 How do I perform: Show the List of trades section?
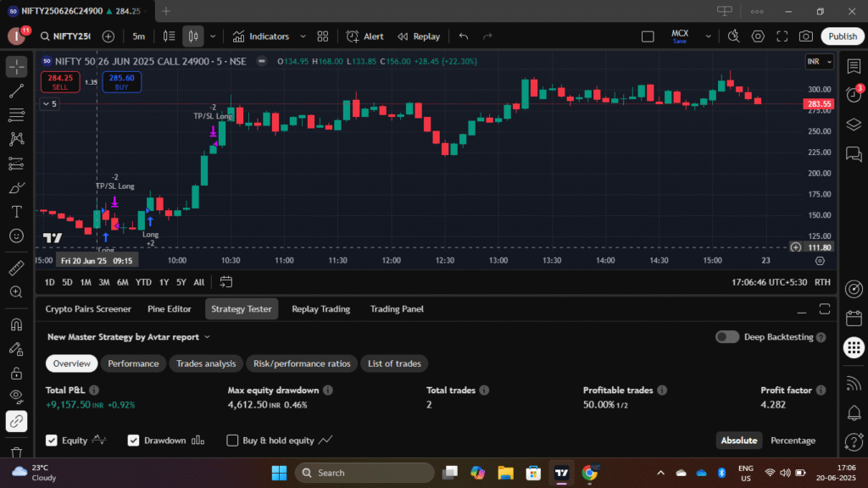[x=394, y=363]
